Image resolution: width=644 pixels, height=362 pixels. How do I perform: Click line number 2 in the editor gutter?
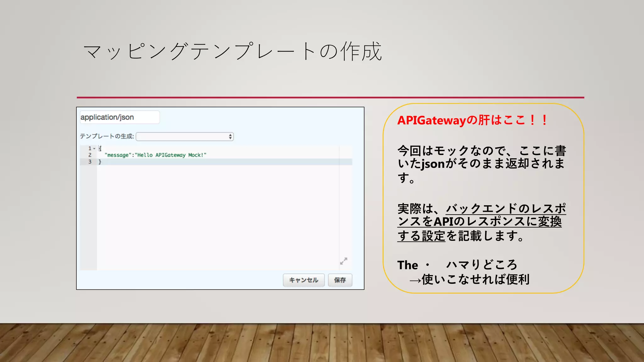90,155
